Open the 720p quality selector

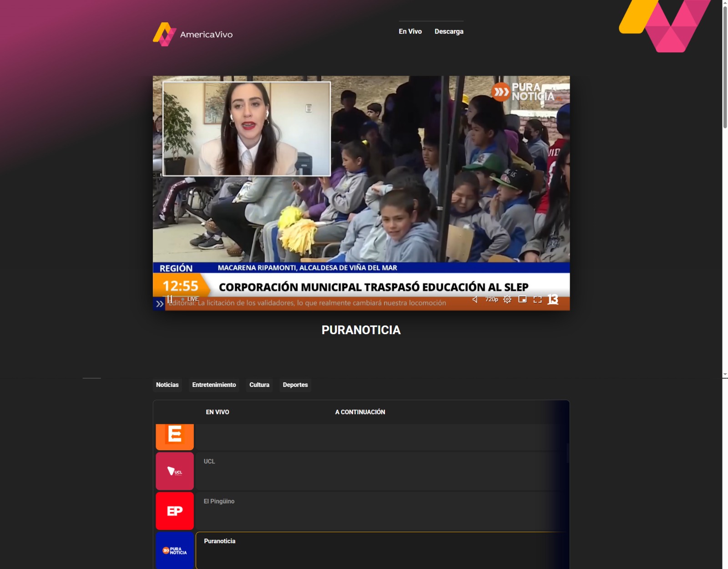(491, 299)
